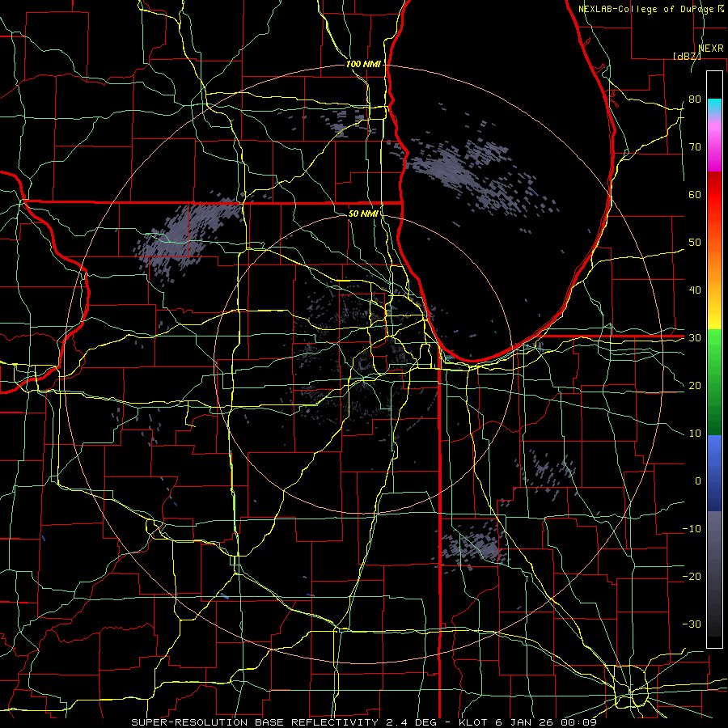Viewport: 728px width, 728px height.
Task: Click the -30 value on color scale
Action: (x=692, y=624)
